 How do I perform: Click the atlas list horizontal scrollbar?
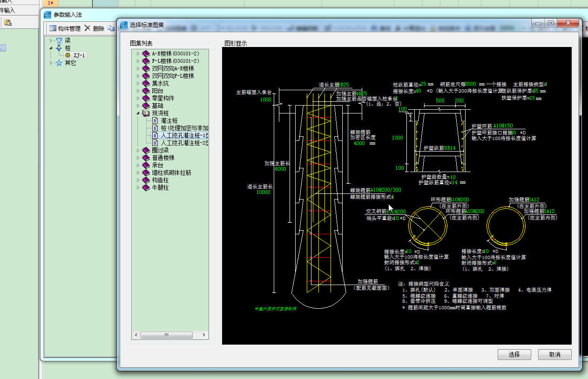(166, 335)
